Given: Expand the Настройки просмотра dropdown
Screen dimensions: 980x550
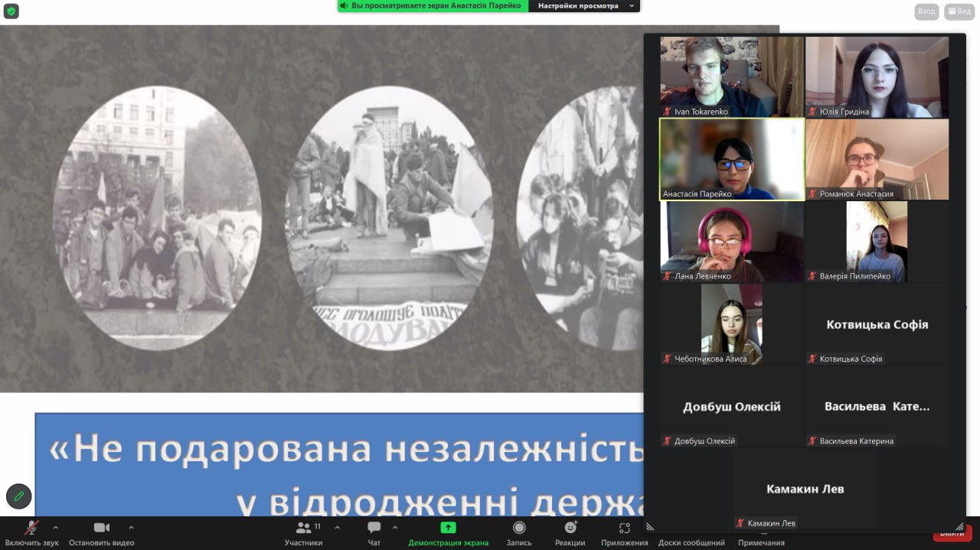Looking at the screenshot, I should click(x=586, y=6).
